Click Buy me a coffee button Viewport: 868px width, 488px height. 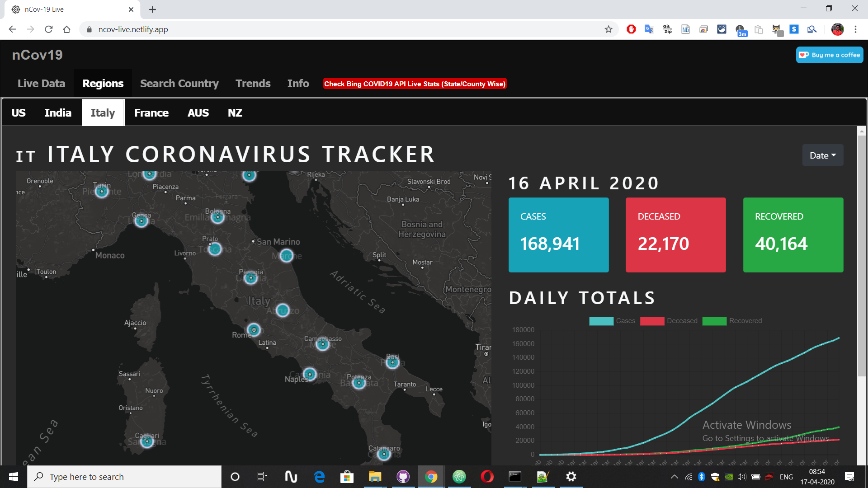pos(830,55)
